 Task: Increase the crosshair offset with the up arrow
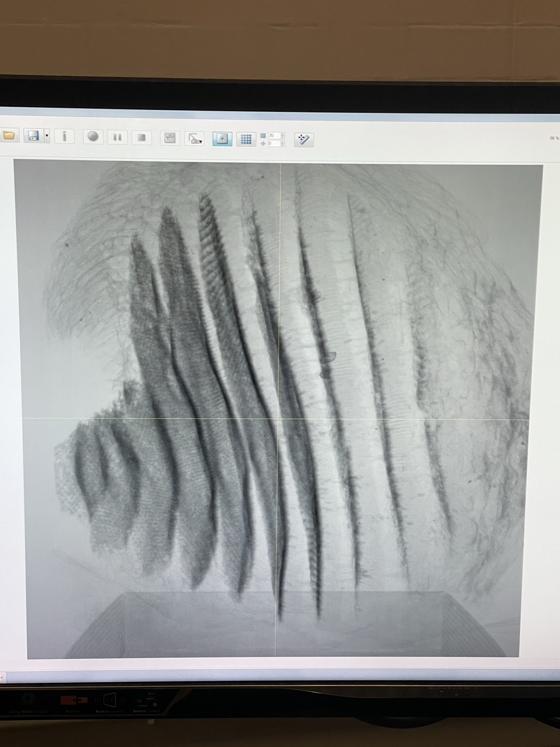click(283, 142)
